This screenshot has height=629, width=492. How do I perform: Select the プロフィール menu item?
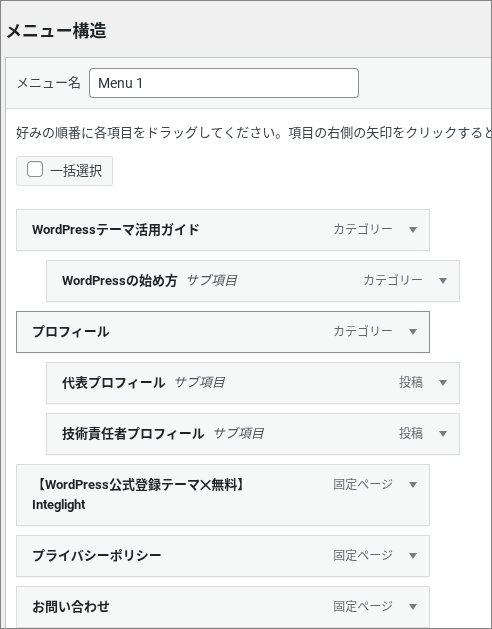pos(223,332)
